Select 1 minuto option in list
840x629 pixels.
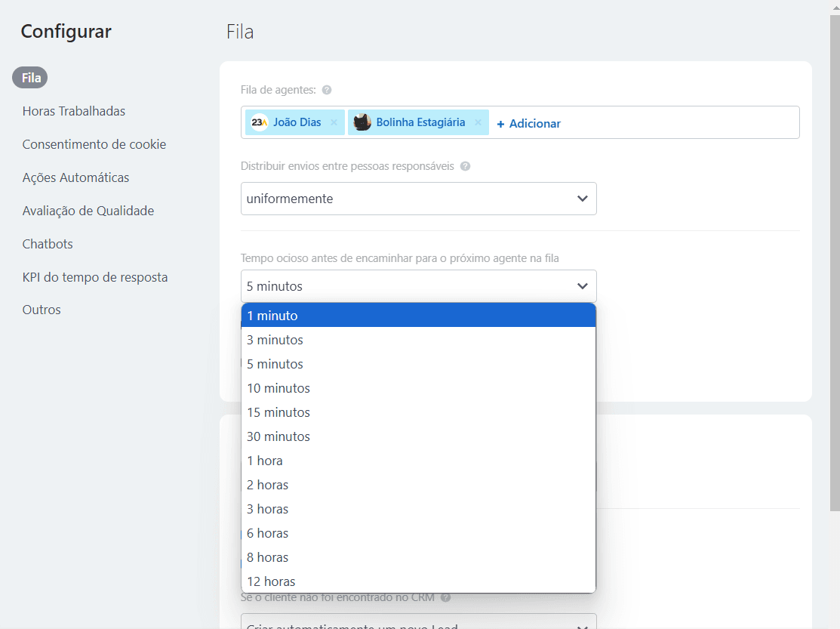(x=418, y=316)
